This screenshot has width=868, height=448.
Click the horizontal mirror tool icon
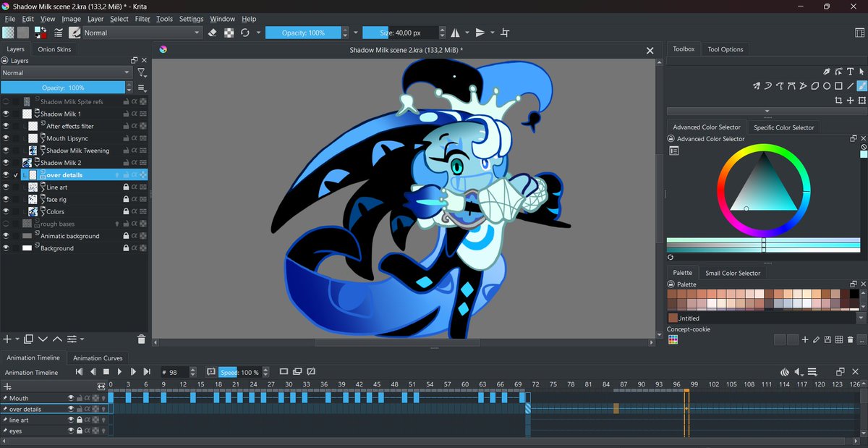455,33
